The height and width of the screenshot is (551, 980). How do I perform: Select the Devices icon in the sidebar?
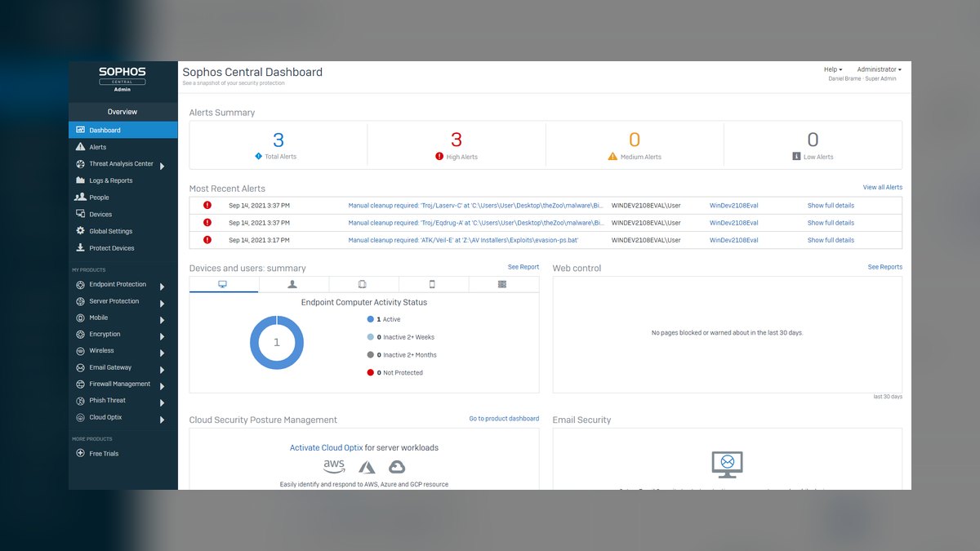click(80, 214)
